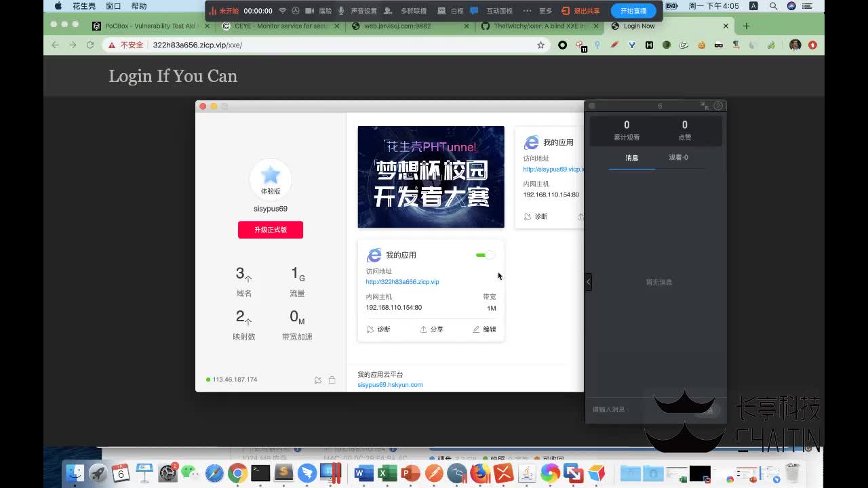Image resolution: width=868 pixels, height=488 pixels.
Task: Open the 花生壳 app menu in menu bar
Action: 84,6
